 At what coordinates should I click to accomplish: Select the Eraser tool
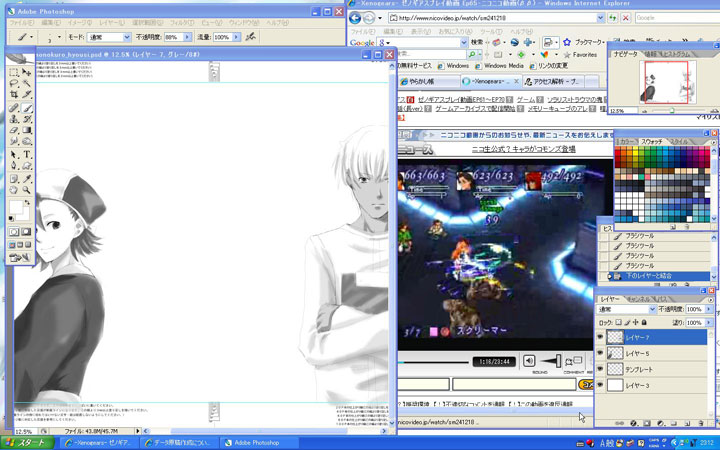tap(14, 131)
